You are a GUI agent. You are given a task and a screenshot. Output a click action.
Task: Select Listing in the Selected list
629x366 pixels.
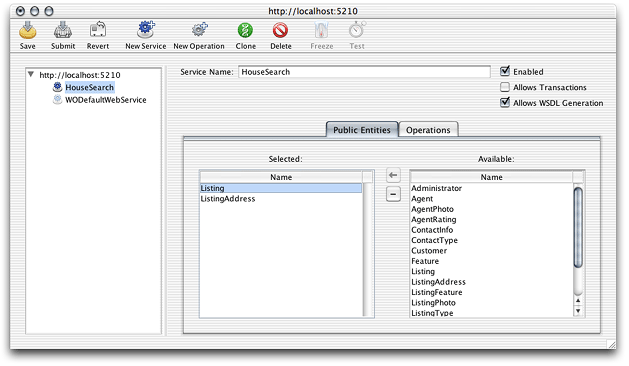pos(281,188)
